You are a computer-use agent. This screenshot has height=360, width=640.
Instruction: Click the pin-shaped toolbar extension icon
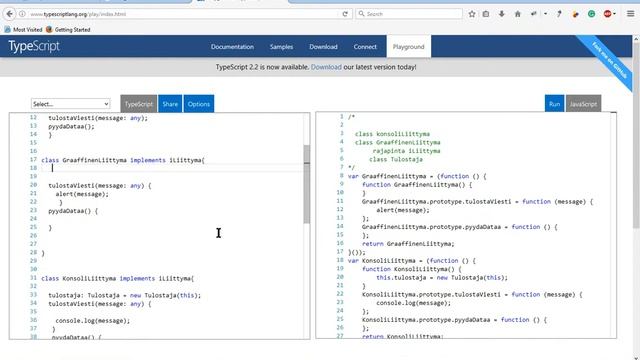pos(559,14)
